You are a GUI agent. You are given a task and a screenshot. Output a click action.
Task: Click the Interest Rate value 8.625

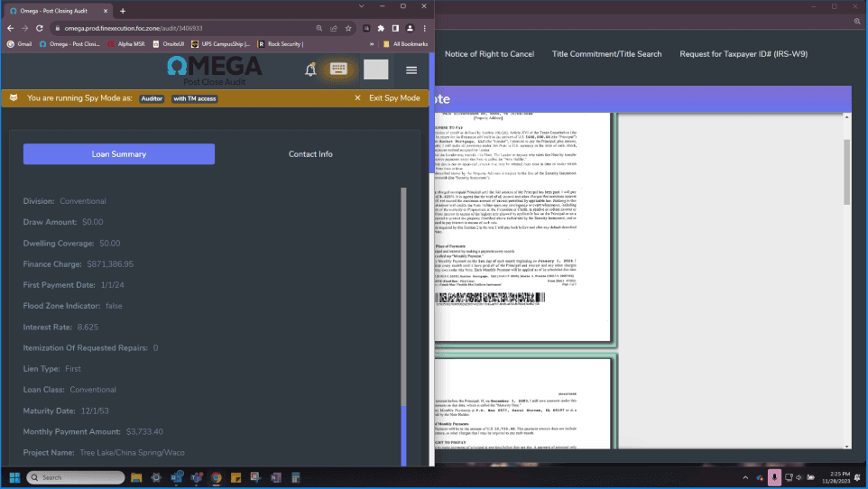(x=88, y=328)
